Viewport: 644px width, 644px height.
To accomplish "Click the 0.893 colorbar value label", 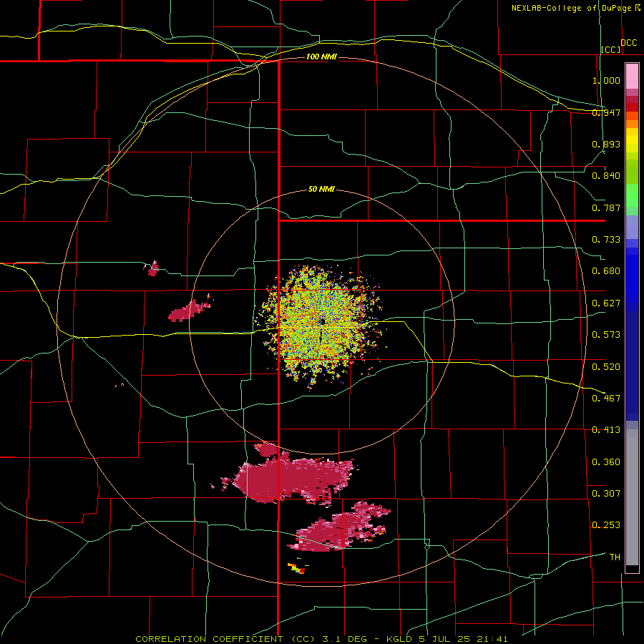I will (x=606, y=144).
